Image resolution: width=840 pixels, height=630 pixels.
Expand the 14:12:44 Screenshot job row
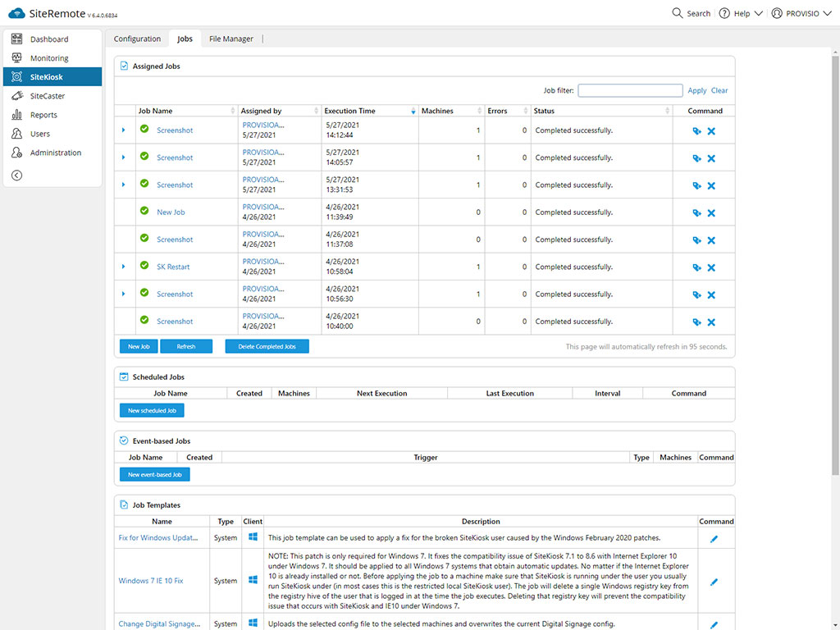click(123, 130)
